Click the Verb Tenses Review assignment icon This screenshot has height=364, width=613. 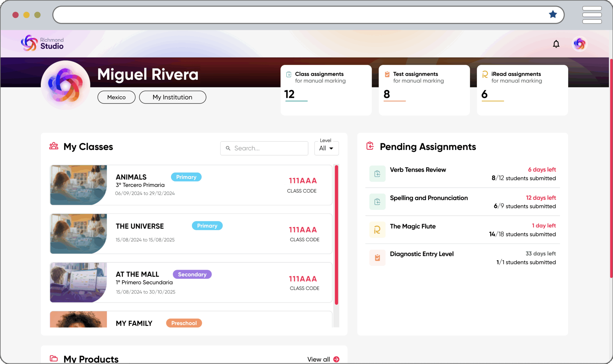(377, 174)
